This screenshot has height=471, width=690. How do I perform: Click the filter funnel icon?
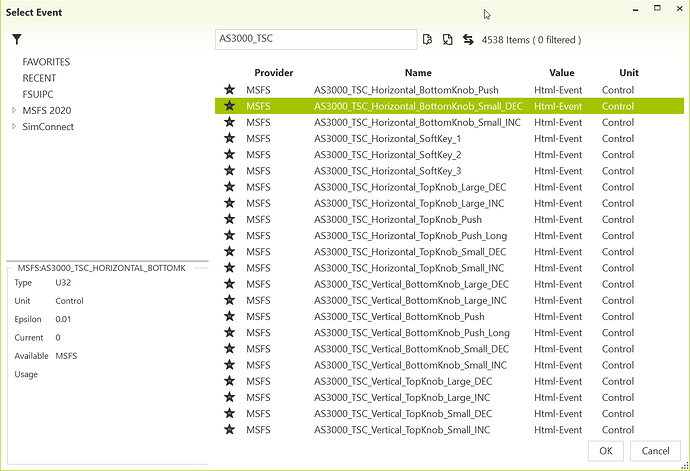(17, 39)
